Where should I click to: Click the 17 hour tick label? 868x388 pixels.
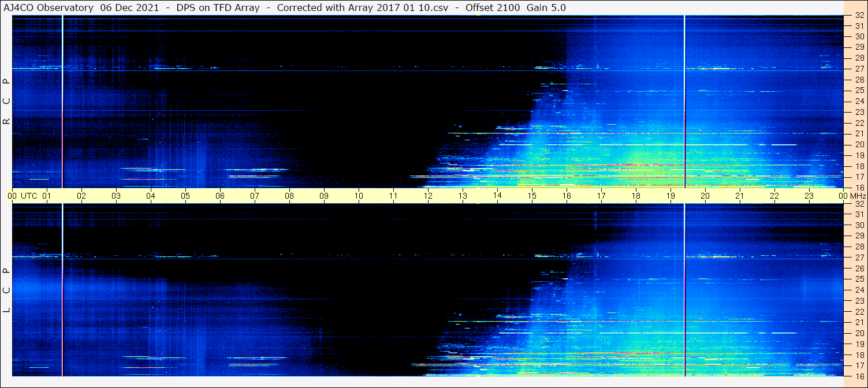tap(601, 196)
